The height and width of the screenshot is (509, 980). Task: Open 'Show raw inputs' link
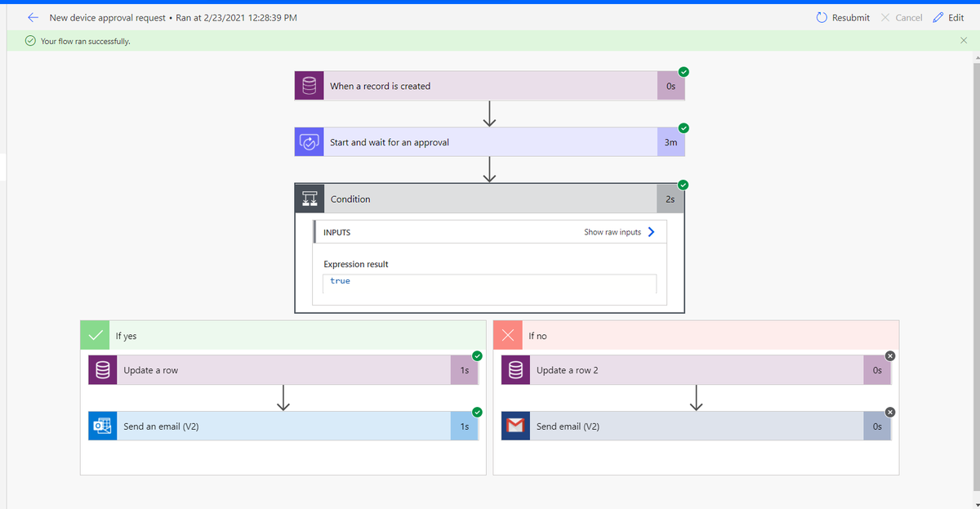(612, 232)
